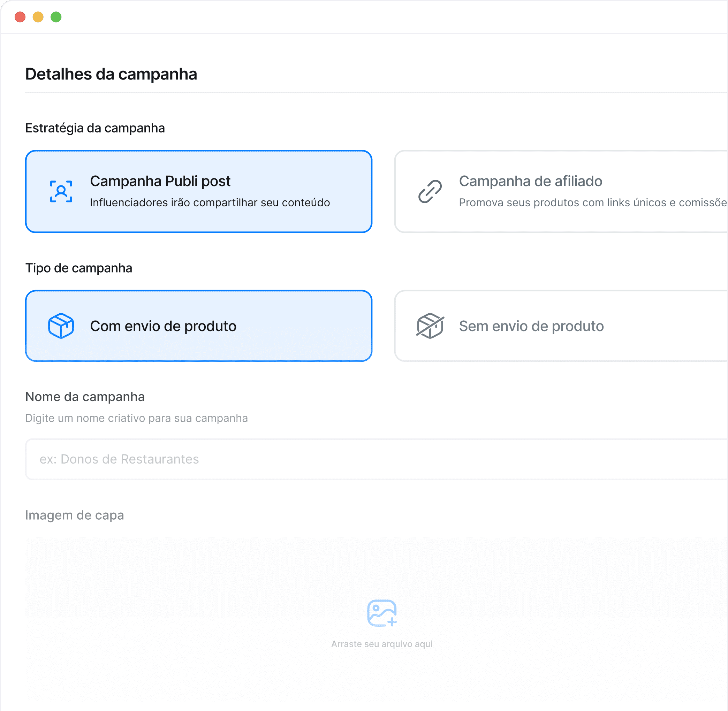Viewport: 728px width, 711px height.
Task: Choose the Campanha de afiliado strategy
Action: (561, 192)
